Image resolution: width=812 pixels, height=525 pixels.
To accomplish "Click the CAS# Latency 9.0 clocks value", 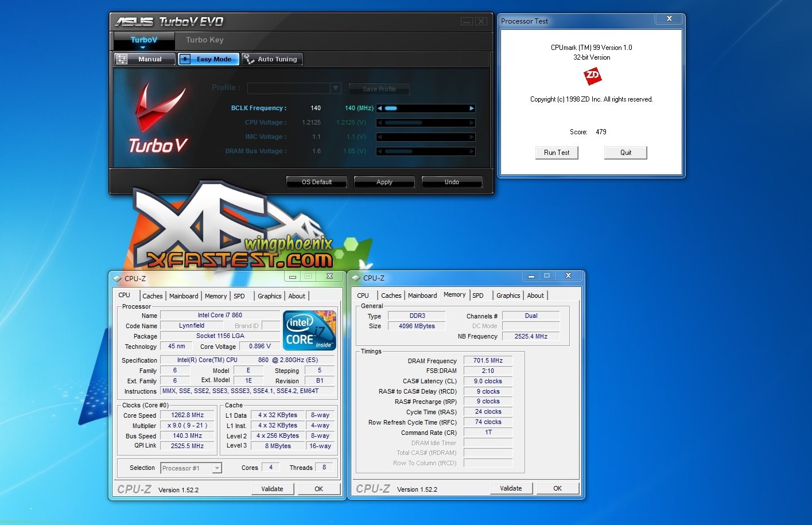I will pyautogui.click(x=488, y=381).
